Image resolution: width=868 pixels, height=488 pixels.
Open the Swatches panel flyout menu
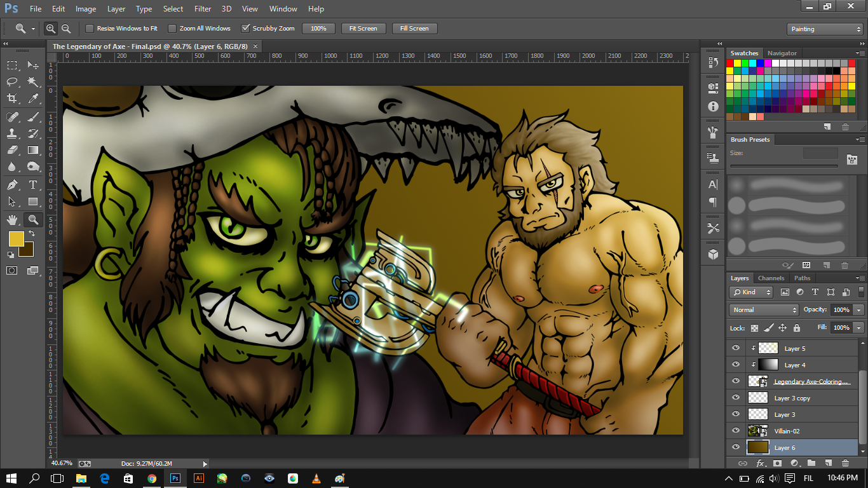pyautogui.click(x=860, y=53)
